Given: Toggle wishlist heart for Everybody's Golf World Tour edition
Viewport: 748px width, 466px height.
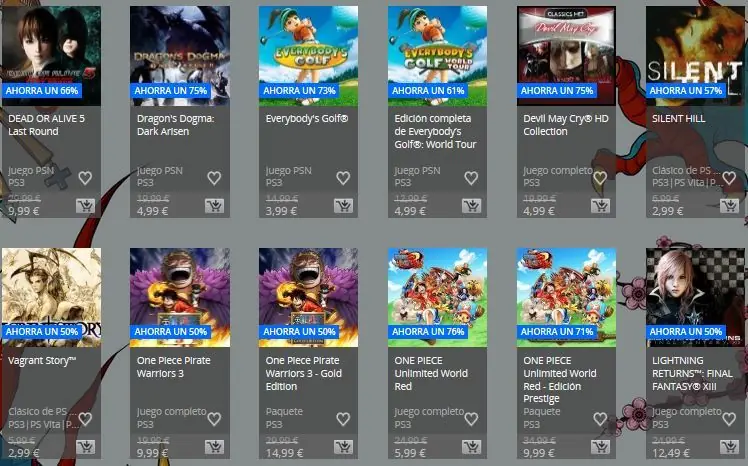Looking at the screenshot, I should [x=471, y=178].
